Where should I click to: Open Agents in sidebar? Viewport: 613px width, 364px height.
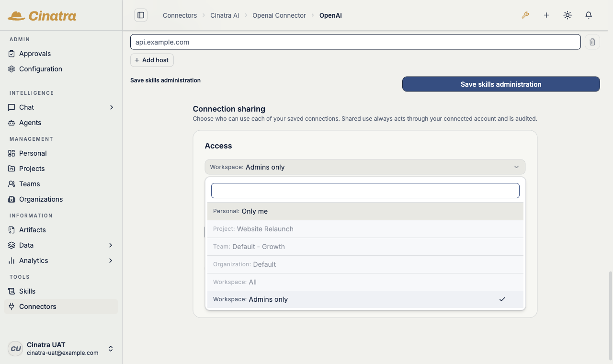point(61,123)
